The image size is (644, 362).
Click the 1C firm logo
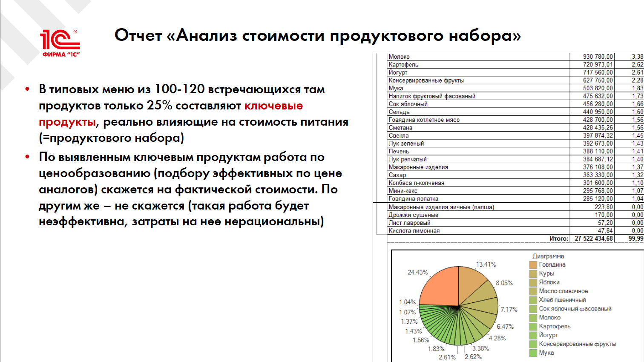click(x=60, y=43)
